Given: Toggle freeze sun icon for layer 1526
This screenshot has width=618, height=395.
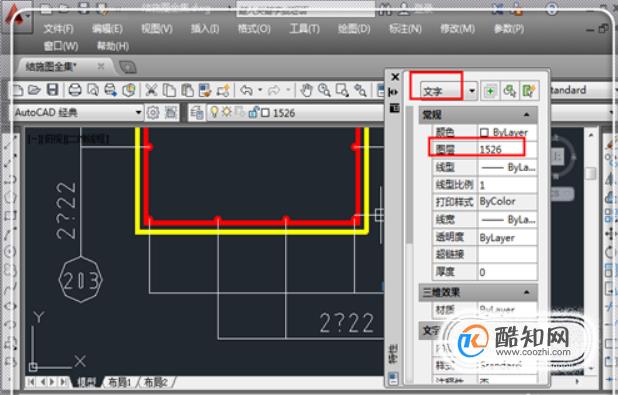Looking at the screenshot, I should tap(227, 112).
